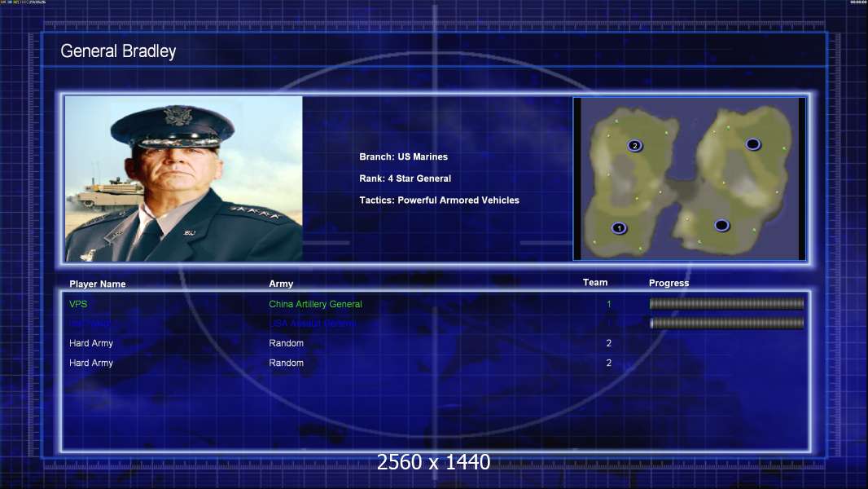
Task: Select the player name "VPS"
Action: 78,304
